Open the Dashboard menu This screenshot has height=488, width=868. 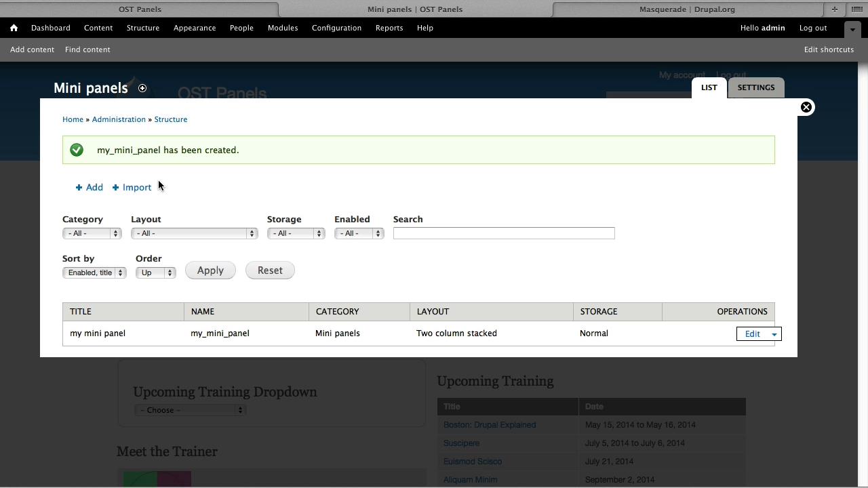pos(51,28)
